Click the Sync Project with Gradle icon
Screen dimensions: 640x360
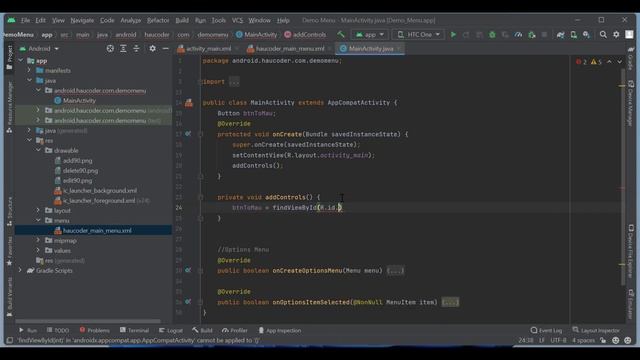pyautogui.click(x=560, y=35)
